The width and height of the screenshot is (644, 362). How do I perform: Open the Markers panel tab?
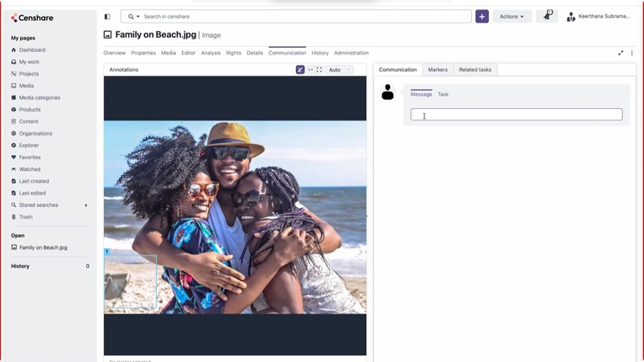[x=438, y=70]
